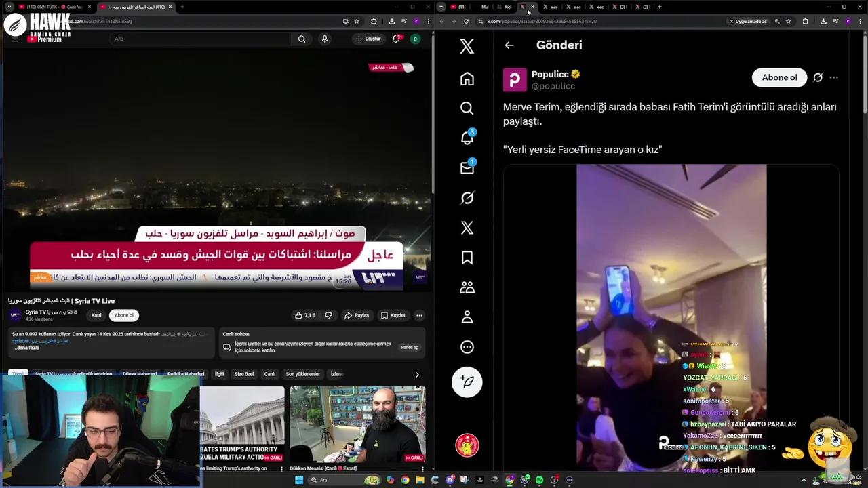
Task: Click the X page vertical scrollbar
Action: 865,75
